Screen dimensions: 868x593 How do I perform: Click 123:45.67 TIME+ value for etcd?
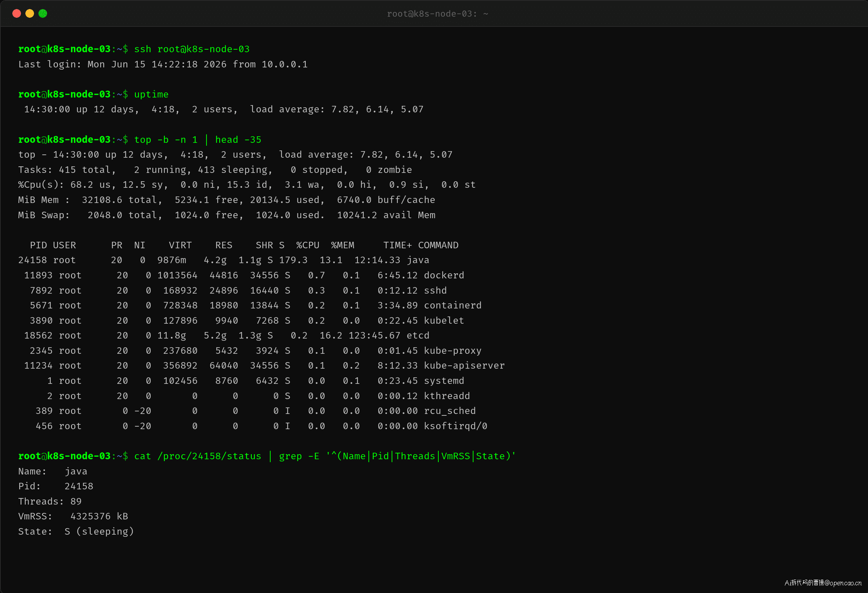click(374, 336)
